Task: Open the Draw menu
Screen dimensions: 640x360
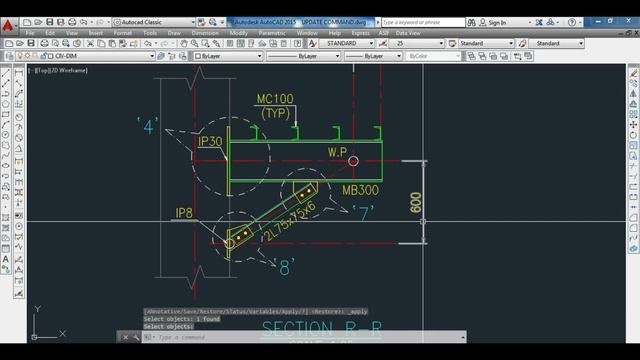Action: [174, 33]
